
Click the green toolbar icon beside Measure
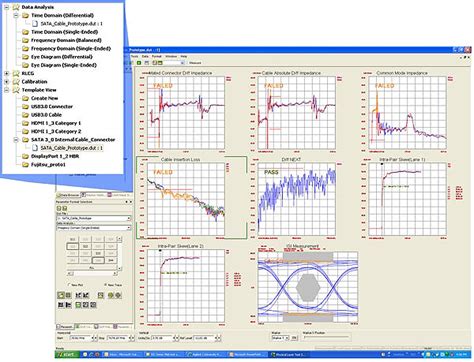[x=139, y=63]
